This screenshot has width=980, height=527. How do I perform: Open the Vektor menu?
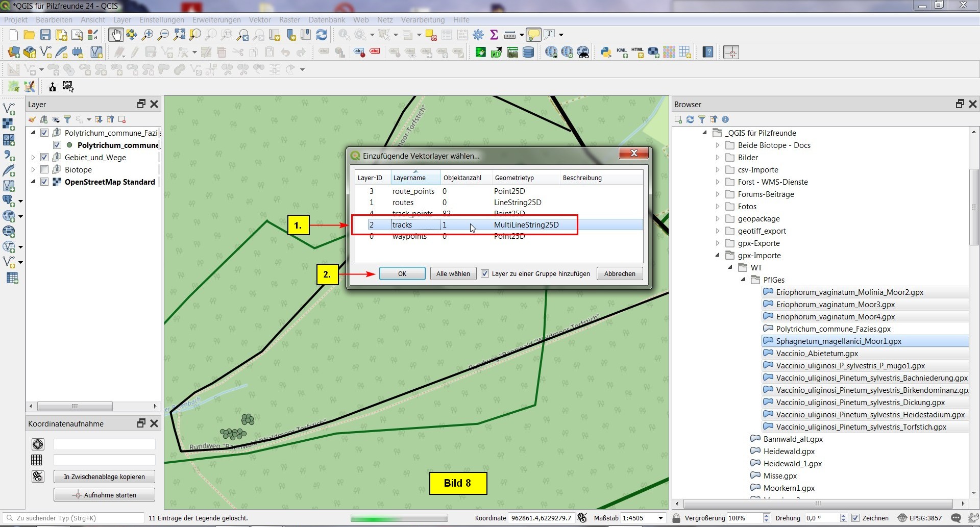pyautogui.click(x=260, y=20)
